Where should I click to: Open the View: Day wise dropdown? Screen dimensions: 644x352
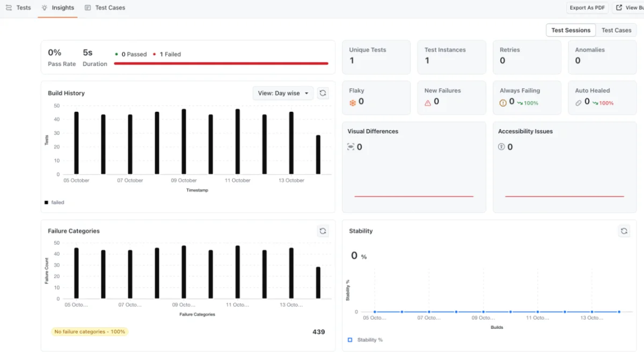pos(283,93)
